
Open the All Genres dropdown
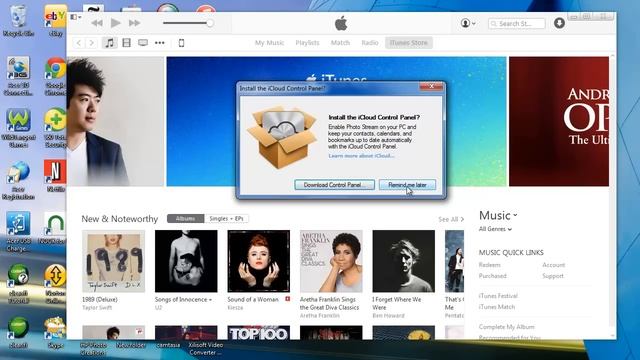click(x=495, y=229)
